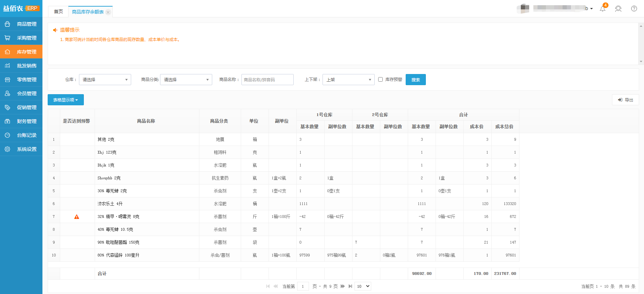
Task: Click the customer service headset icon
Action: click(618, 9)
